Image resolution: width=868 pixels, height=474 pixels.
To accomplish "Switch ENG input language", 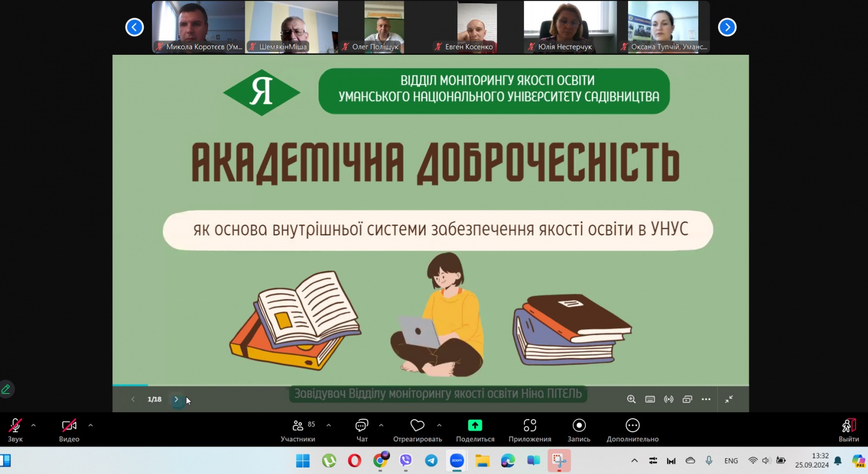I will [x=731, y=460].
